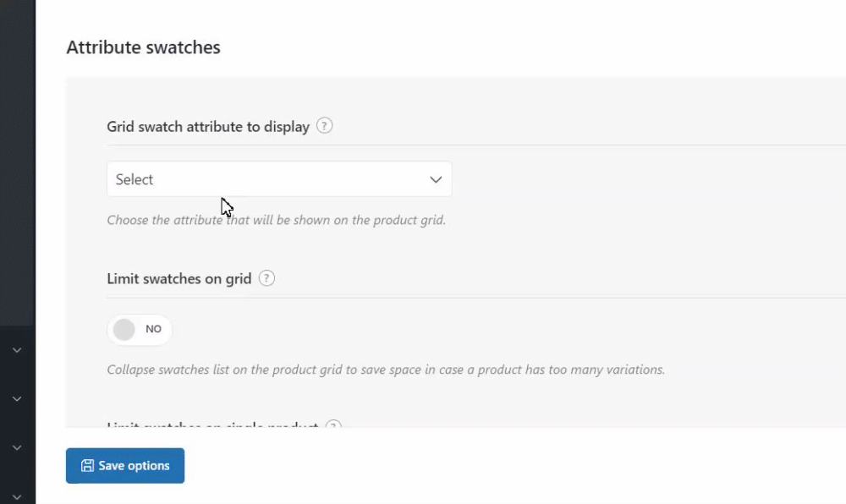This screenshot has width=846, height=504.
Task: Click help icon beside Grid swatch attribute
Action: click(x=324, y=126)
